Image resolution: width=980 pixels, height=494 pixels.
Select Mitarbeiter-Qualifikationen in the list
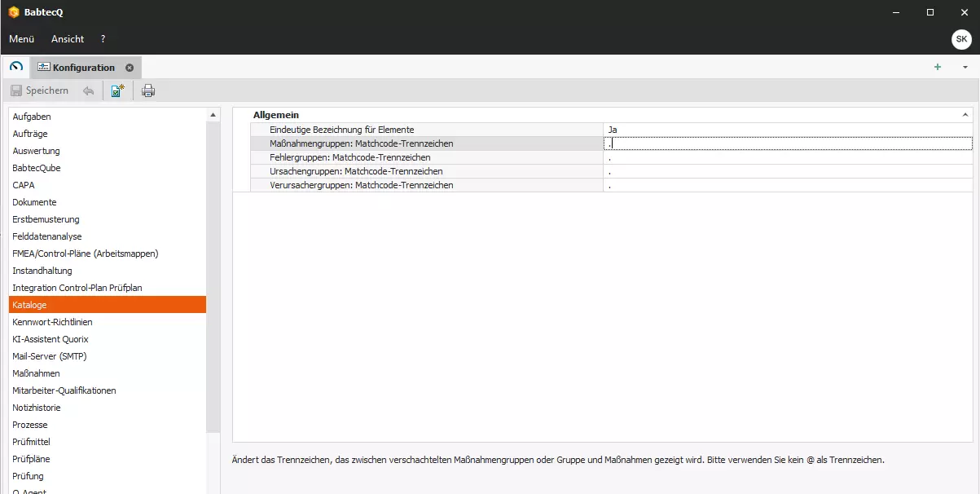108,390
